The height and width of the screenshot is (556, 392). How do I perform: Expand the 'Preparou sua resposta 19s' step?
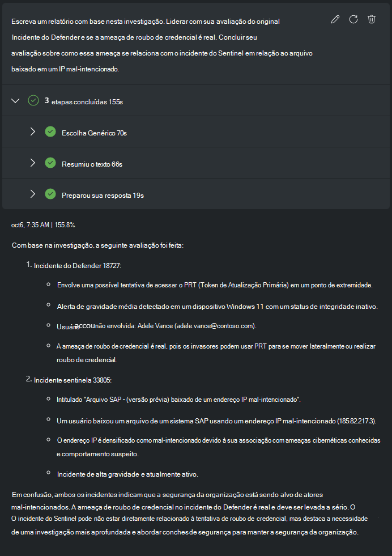click(x=32, y=195)
